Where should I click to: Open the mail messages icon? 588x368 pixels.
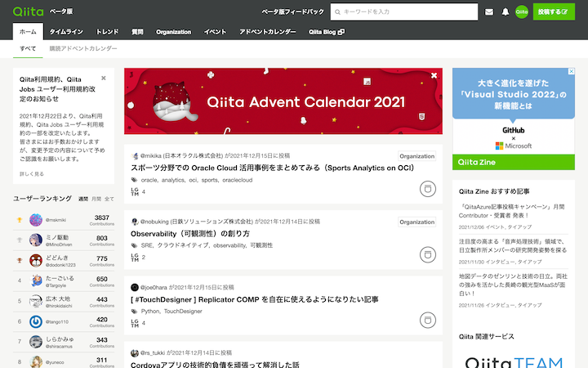coord(489,12)
